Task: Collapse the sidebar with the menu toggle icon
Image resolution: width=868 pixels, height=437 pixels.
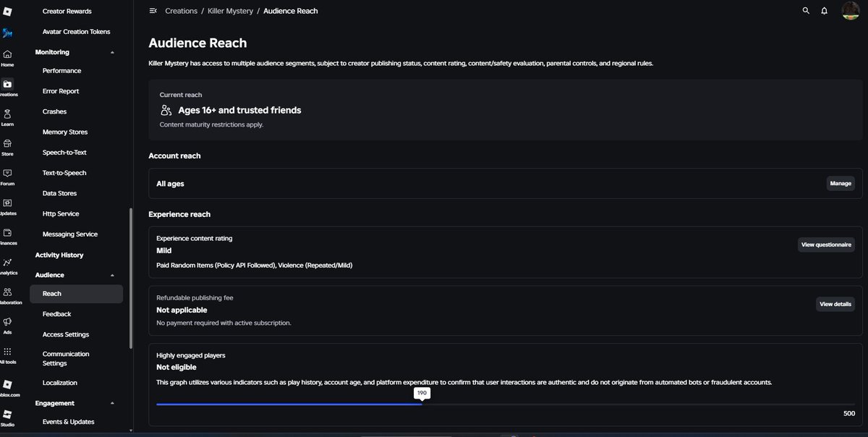Action: (153, 11)
